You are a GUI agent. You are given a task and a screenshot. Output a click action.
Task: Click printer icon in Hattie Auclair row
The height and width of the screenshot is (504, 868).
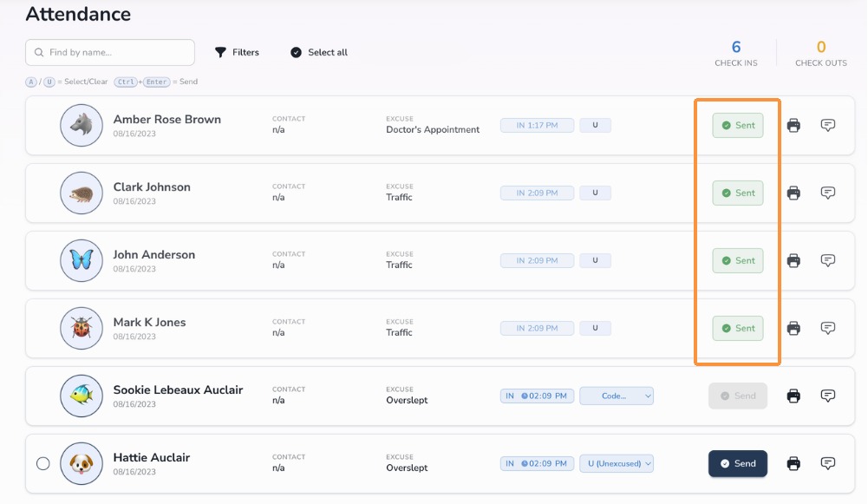793,463
